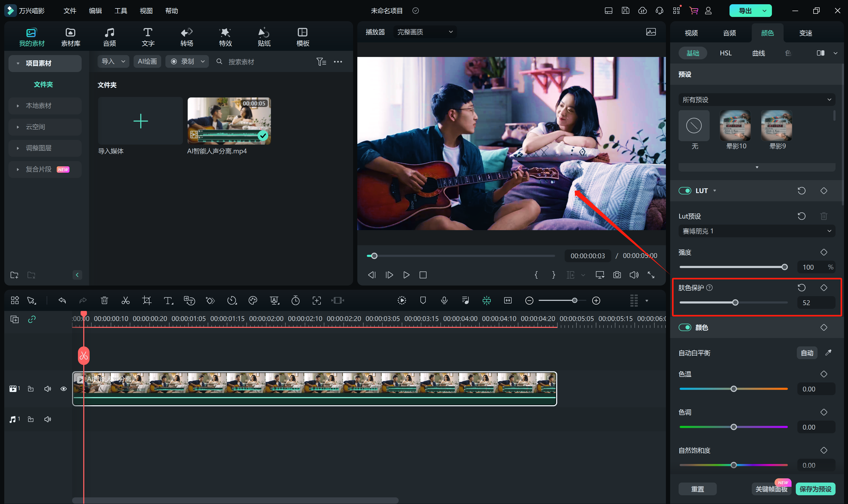Disable the LUT toggle switch
848x504 pixels.
[685, 190]
